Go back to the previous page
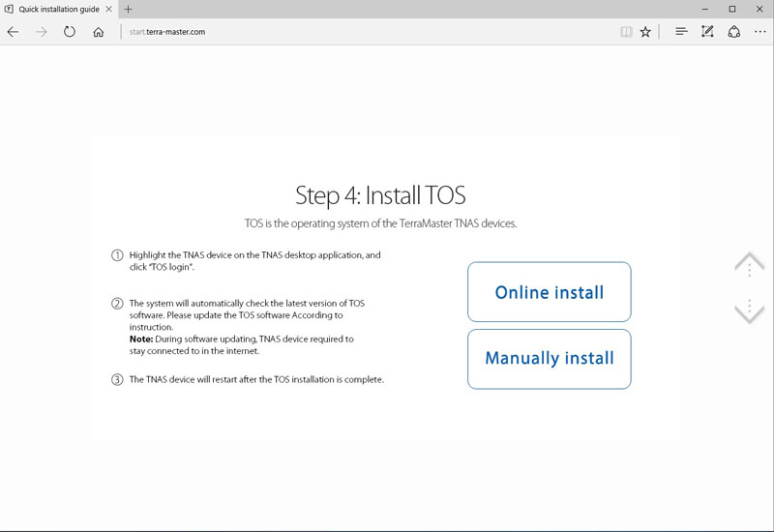The height and width of the screenshot is (532, 774). (x=13, y=32)
